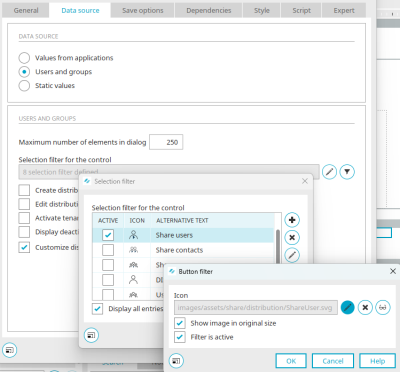400x372 pixels.
Task: Click the ALTERNATIVE TEXT column header
Action: tap(182, 220)
